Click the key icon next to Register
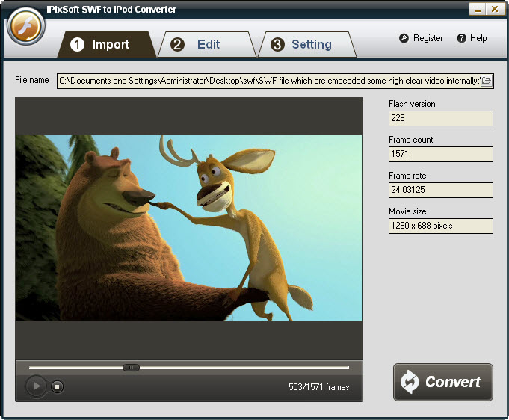This screenshot has height=420, width=509. pos(404,38)
